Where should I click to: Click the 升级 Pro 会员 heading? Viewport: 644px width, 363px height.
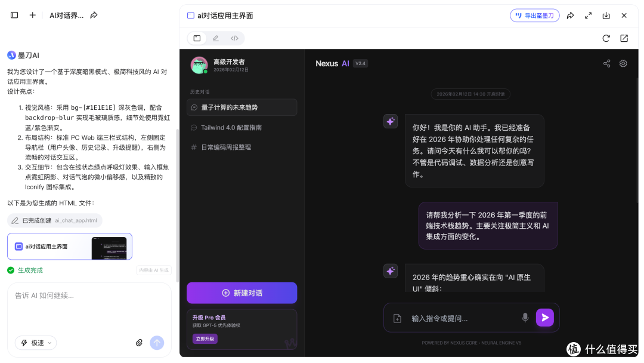(209, 318)
